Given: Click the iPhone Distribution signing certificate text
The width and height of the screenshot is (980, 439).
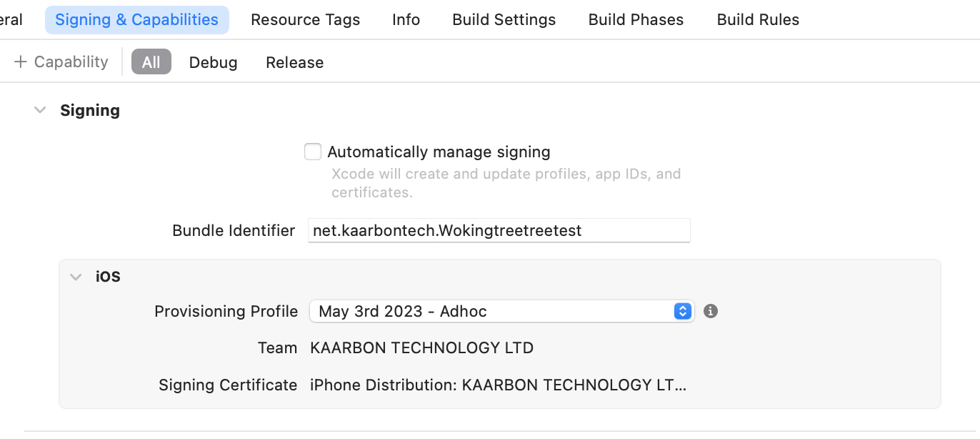Looking at the screenshot, I should coord(498,385).
